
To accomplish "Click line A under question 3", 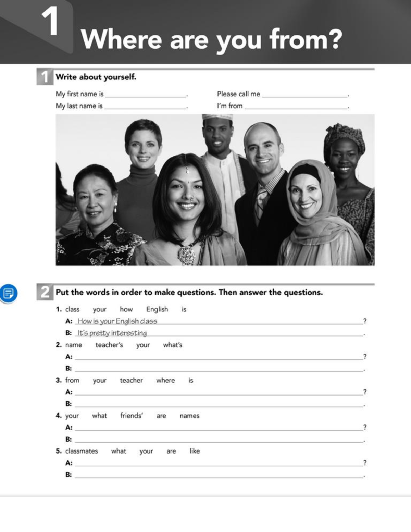I will [219, 392].
